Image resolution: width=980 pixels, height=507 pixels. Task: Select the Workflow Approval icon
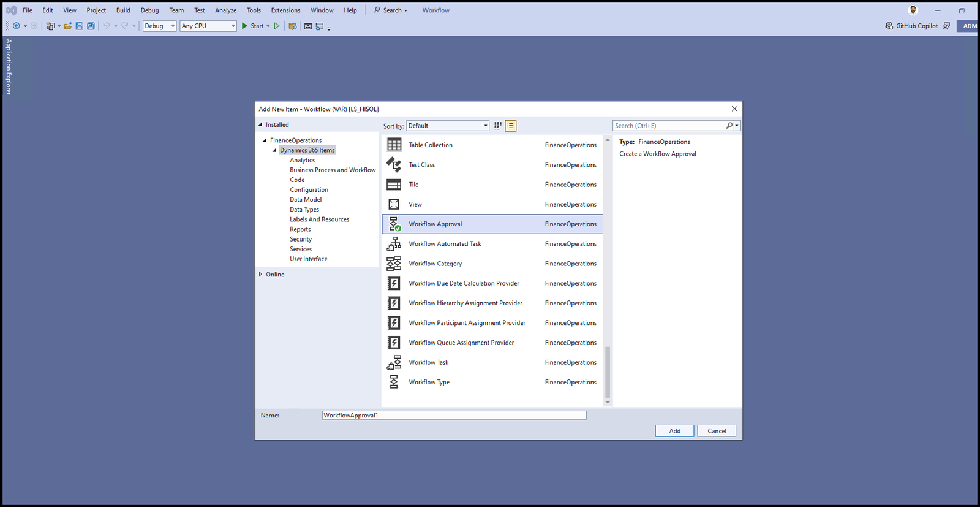394,224
